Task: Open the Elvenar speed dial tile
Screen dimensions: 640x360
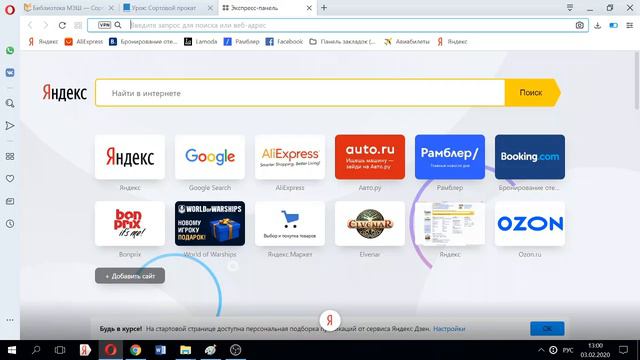Action: [370, 223]
